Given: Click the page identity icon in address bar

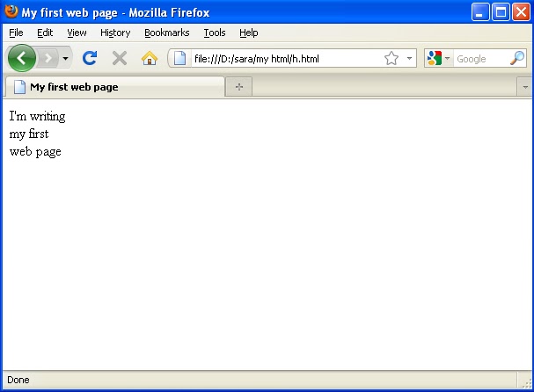Looking at the screenshot, I should 179,58.
